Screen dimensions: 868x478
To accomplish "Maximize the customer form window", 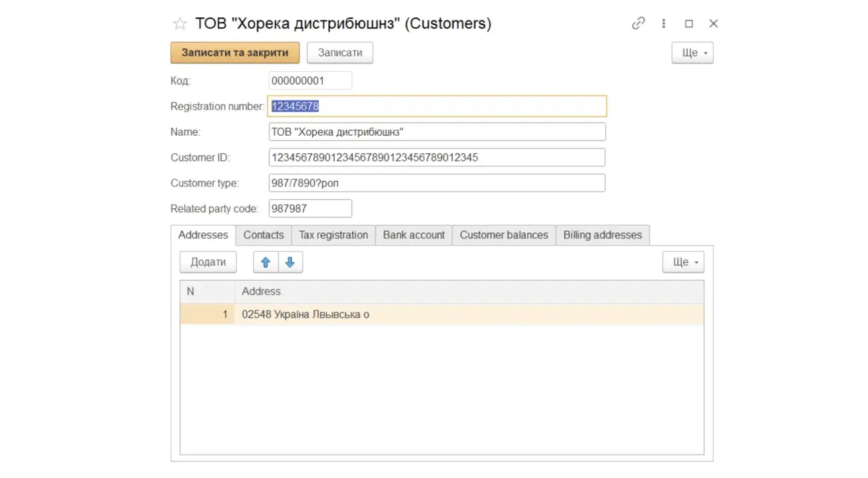I will click(689, 23).
